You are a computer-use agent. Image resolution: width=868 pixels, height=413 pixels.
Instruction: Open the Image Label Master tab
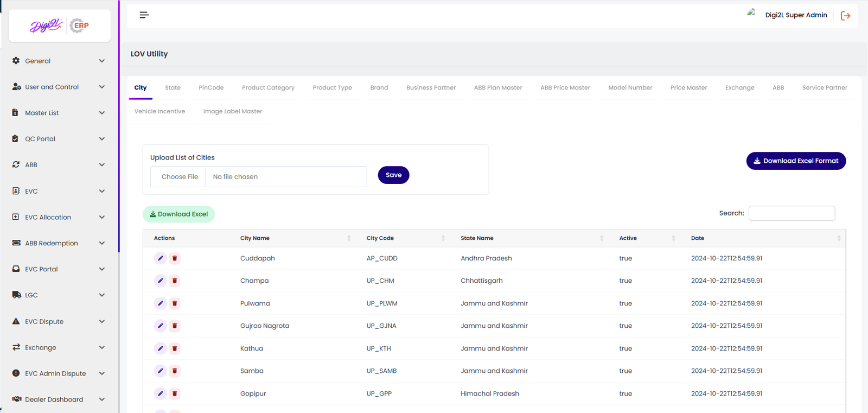click(x=233, y=111)
